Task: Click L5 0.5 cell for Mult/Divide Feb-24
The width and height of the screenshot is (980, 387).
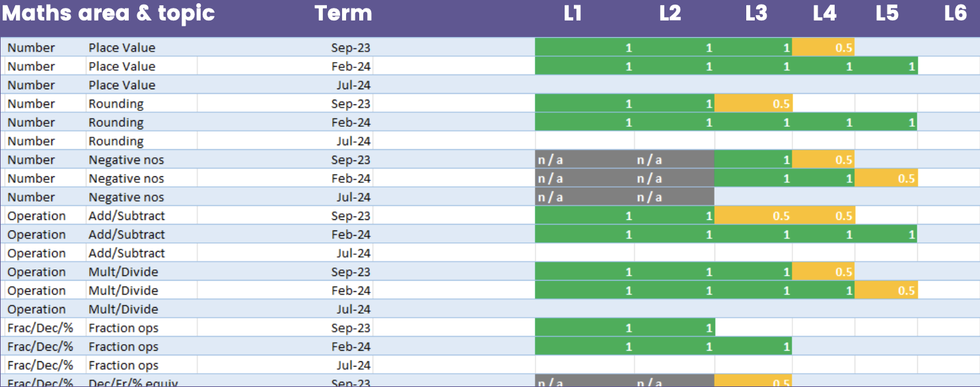Action: click(x=886, y=291)
